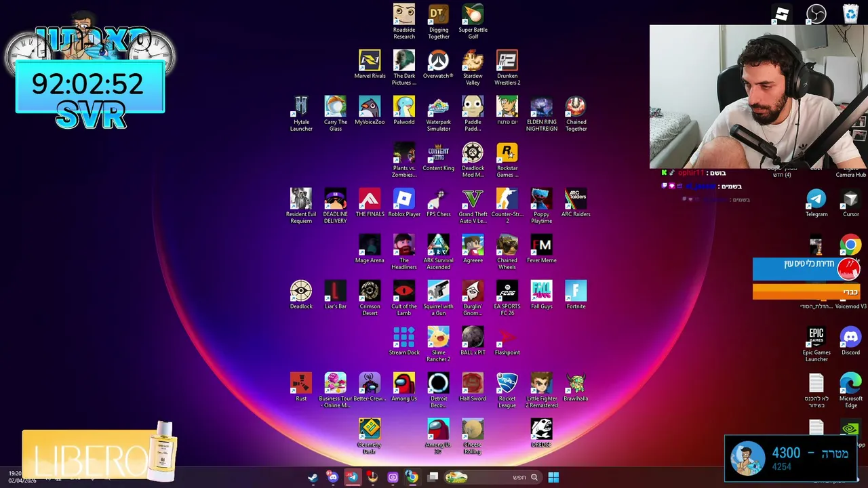Open Brawlhalla shortcut
The width and height of the screenshot is (868, 488).
[576, 388]
